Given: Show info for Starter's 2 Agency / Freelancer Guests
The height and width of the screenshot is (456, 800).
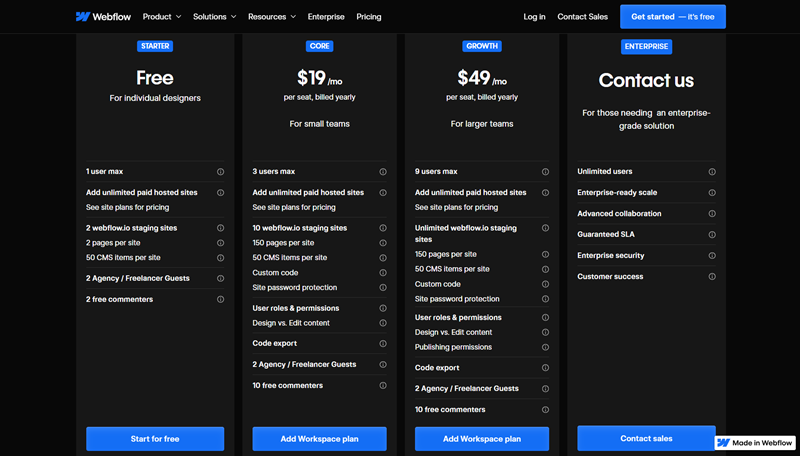Looking at the screenshot, I should coord(220,278).
